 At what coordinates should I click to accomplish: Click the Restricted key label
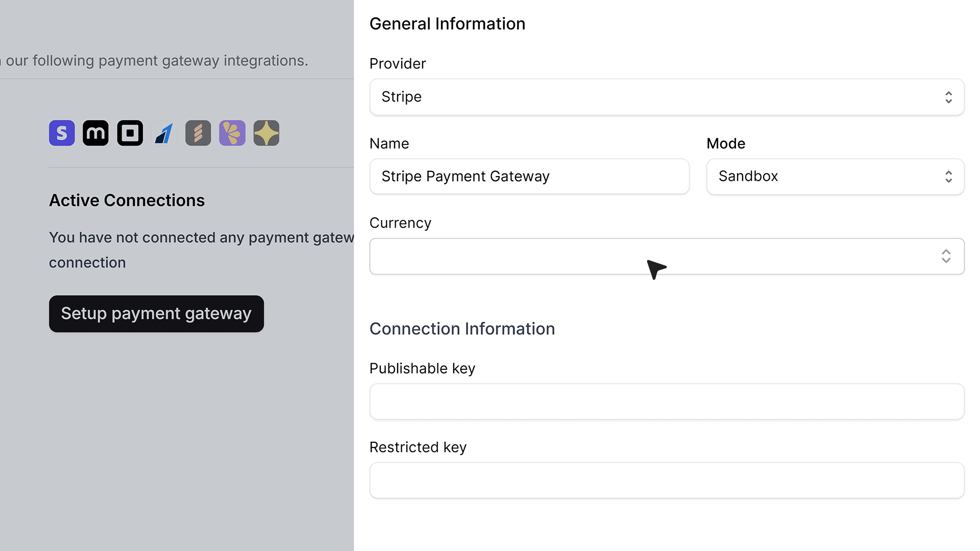[418, 447]
